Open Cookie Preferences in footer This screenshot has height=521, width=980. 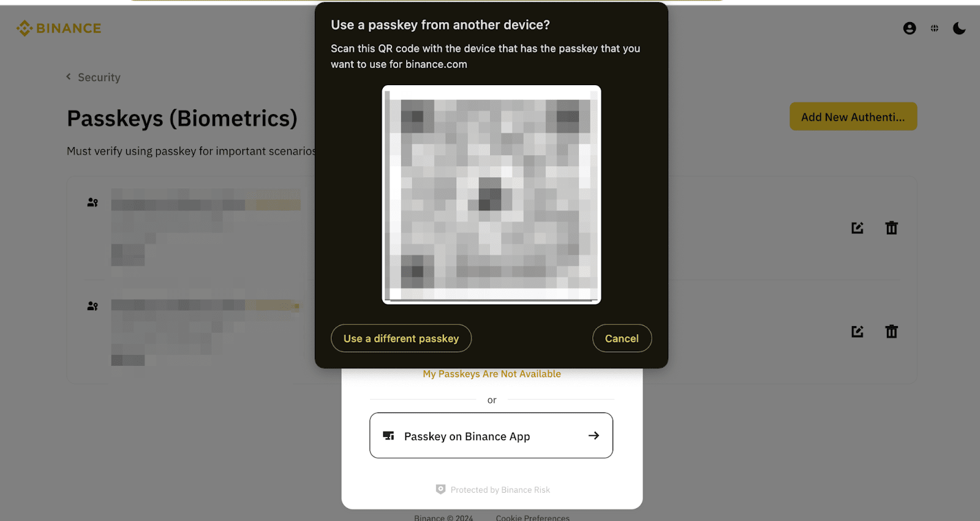(532, 517)
